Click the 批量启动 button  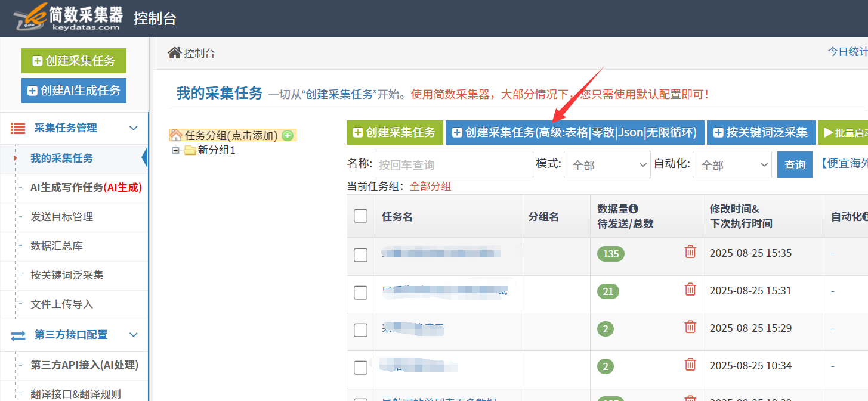tap(843, 132)
